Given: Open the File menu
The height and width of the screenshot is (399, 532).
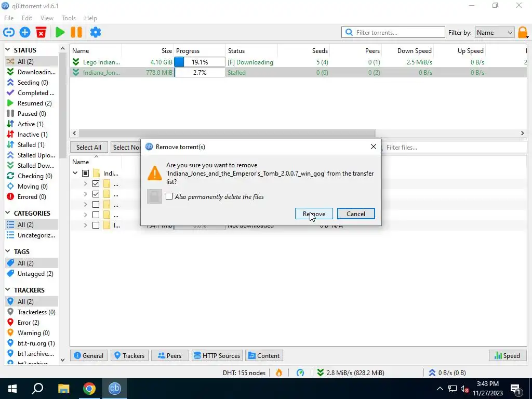Looking at the screenshot, I should pos(9,18).
